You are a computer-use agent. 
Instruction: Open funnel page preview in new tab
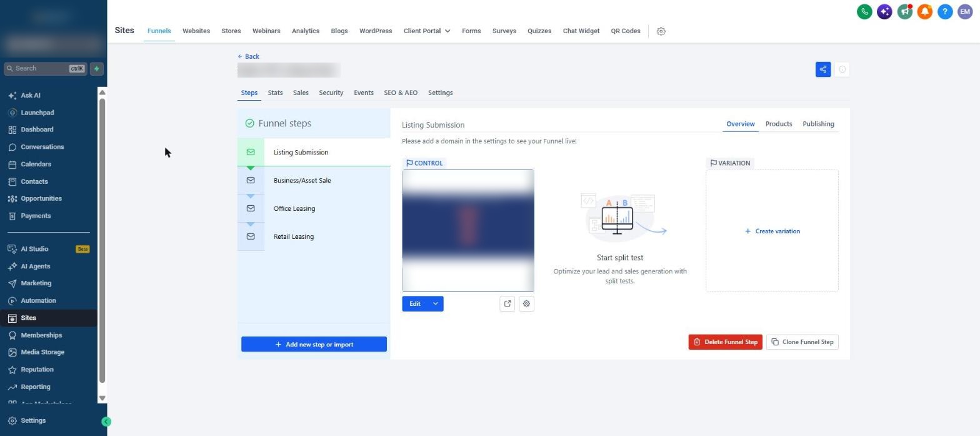[507, 304]
